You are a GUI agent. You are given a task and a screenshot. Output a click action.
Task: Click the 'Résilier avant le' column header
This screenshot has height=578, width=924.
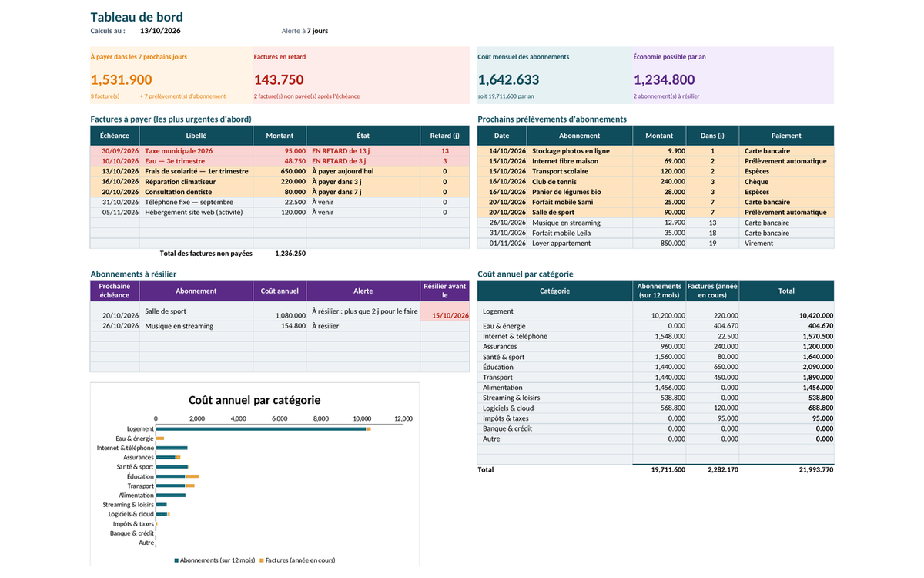(x=445, y=291)
